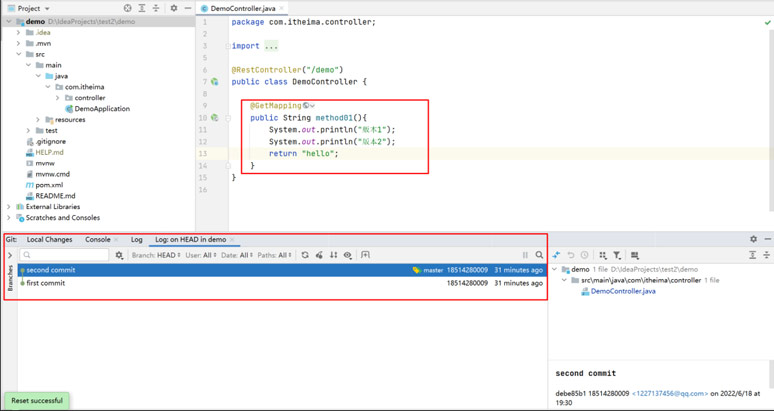Close the Console tab
774x411 pixels.
coord(116,239)
